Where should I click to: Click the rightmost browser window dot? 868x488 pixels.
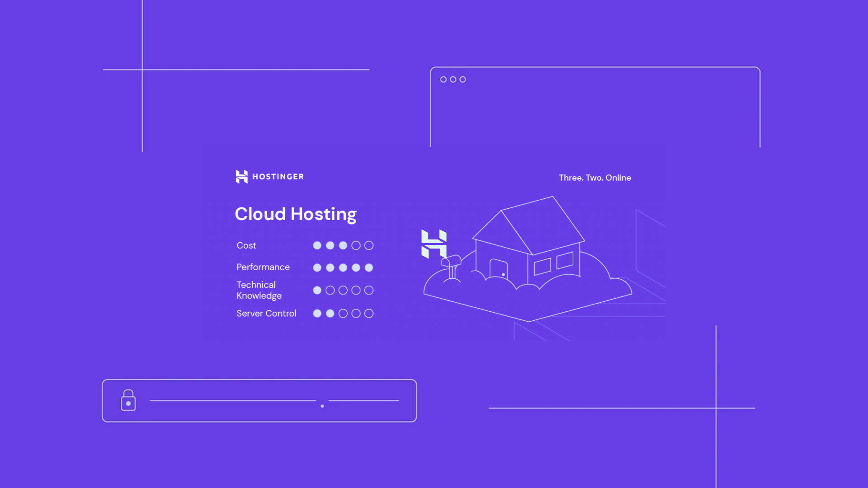462,79
